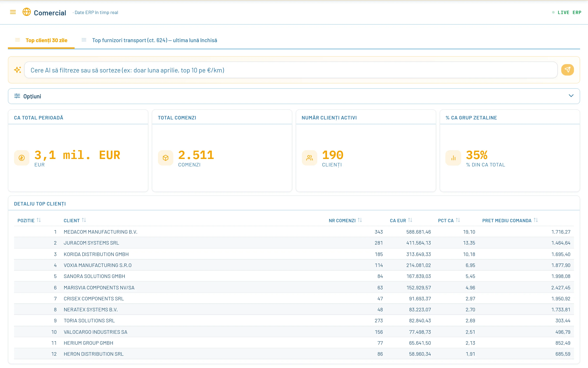Select MEDACOM MANUFACTURING B.V. row
The image size is (588, 368).
click(x=294, y=232)
